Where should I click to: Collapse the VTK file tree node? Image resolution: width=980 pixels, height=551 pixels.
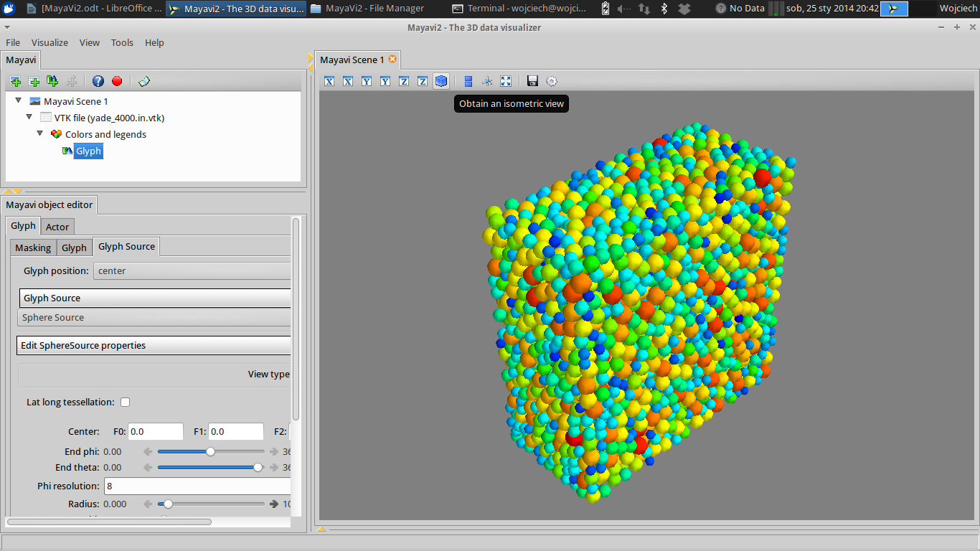pyautogui.click(x=29, y=118)
